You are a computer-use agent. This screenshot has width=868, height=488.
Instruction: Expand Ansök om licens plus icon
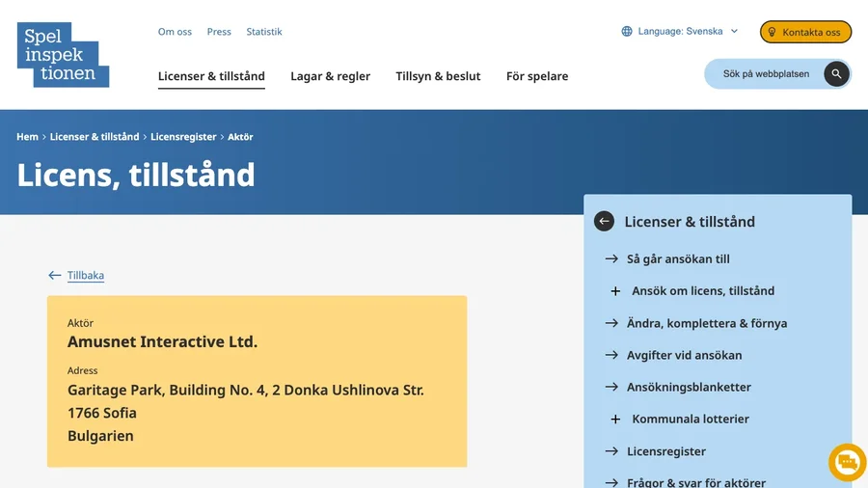coord(615,291)
